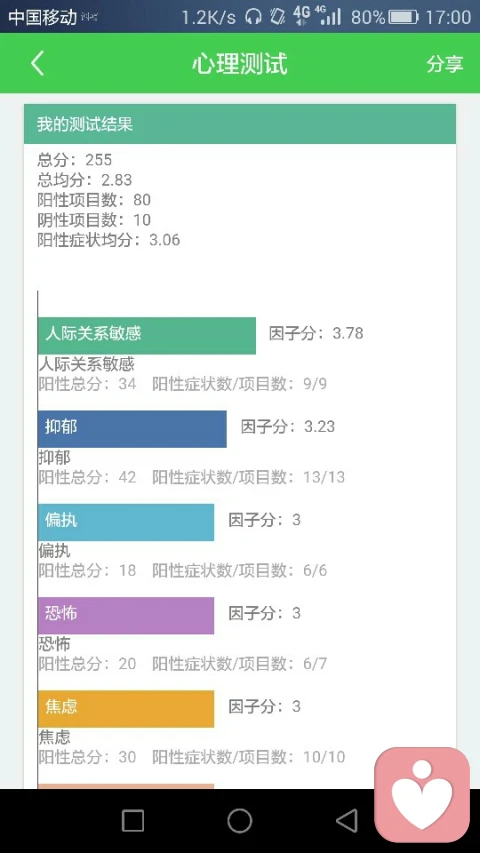
Task: Tap the 4G signal strength icon
Action: tap(330, 16)
